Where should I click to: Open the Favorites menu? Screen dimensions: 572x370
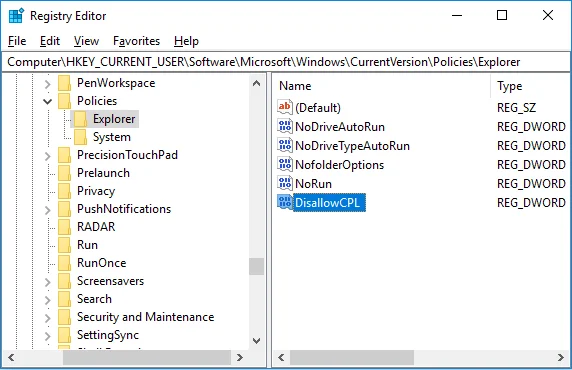(136, 41)
